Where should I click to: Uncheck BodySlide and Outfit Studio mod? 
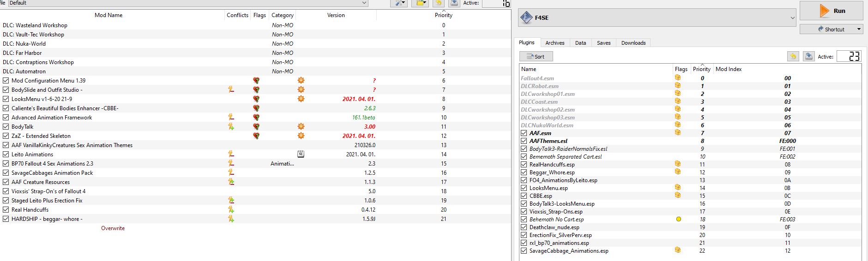tap(6, 90)
